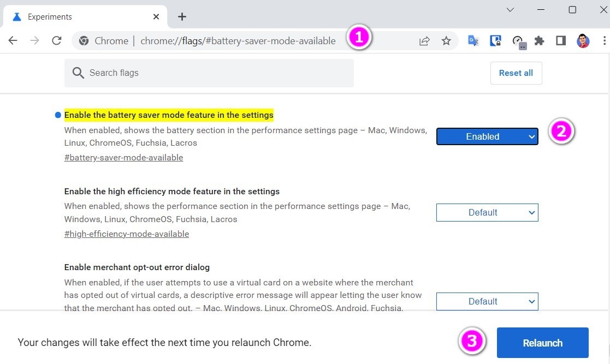Click the Chrome site info icon in address bar
Image resolution: width=610 pixels, height=364 pixels.
click(84, 41)
